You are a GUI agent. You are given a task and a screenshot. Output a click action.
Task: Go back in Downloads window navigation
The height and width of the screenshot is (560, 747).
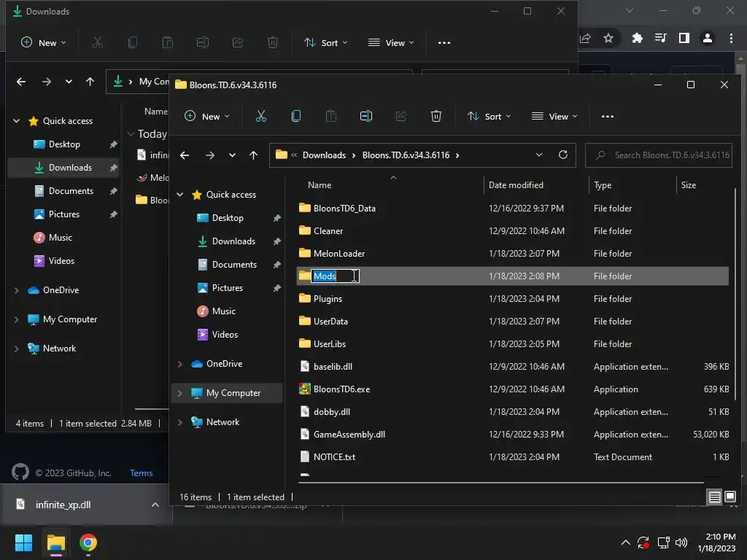21,82
